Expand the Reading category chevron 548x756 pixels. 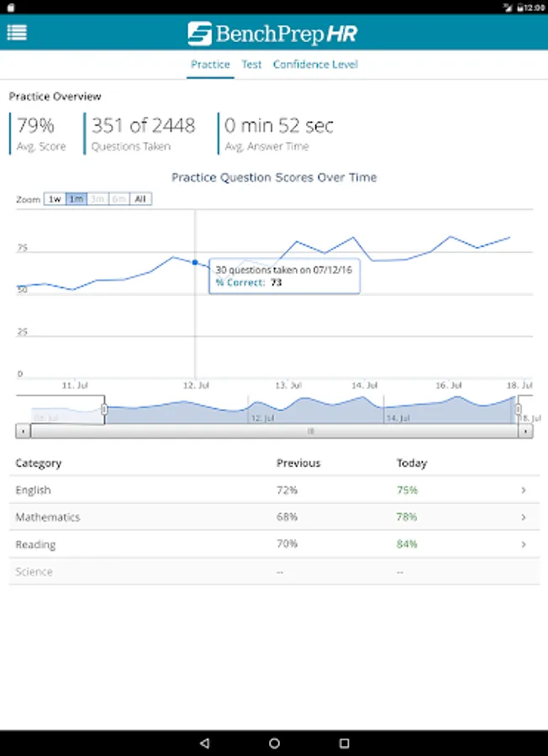click(x=524, y=544)
